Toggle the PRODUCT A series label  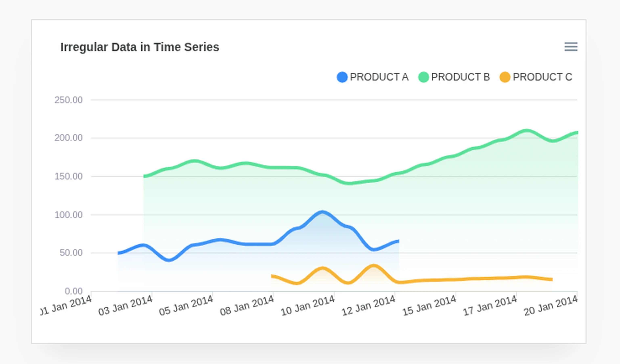[379, 77]
